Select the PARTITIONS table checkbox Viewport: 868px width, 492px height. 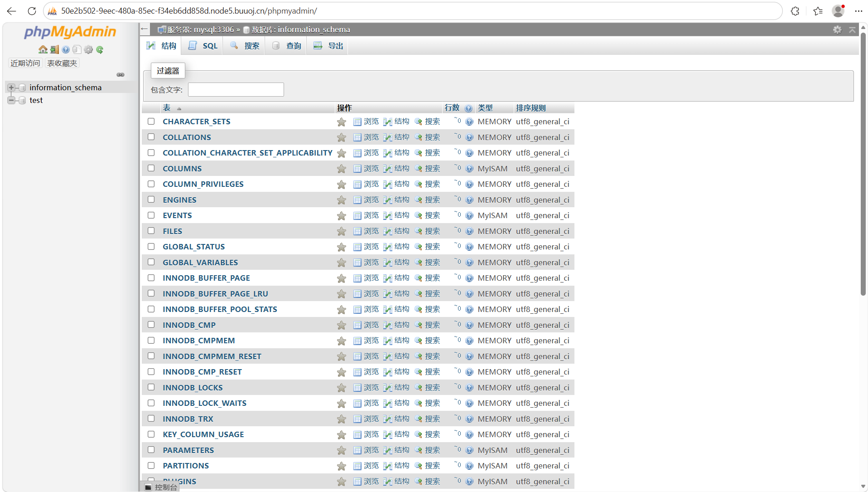151,465
